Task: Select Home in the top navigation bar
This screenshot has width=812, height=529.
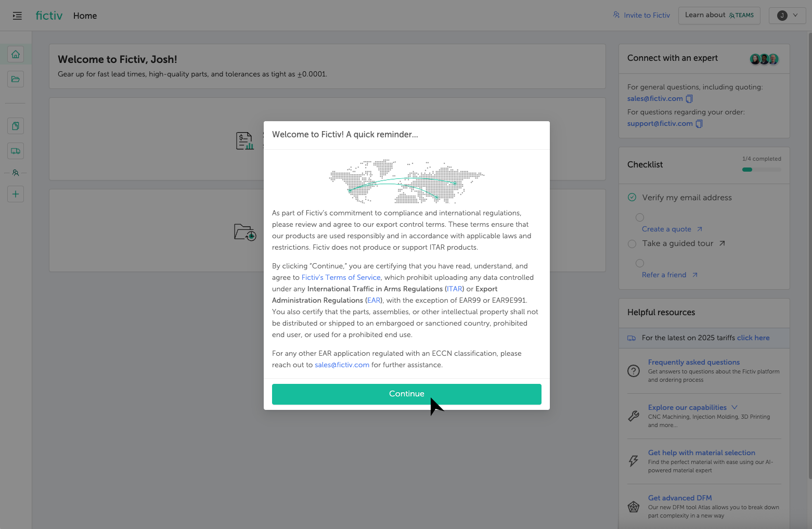Action: [x=85, y=16]
